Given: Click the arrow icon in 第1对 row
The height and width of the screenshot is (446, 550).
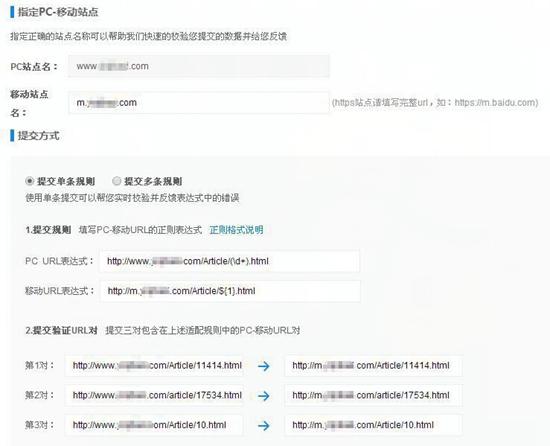Looking at the screenshot, I should [264, 366].
